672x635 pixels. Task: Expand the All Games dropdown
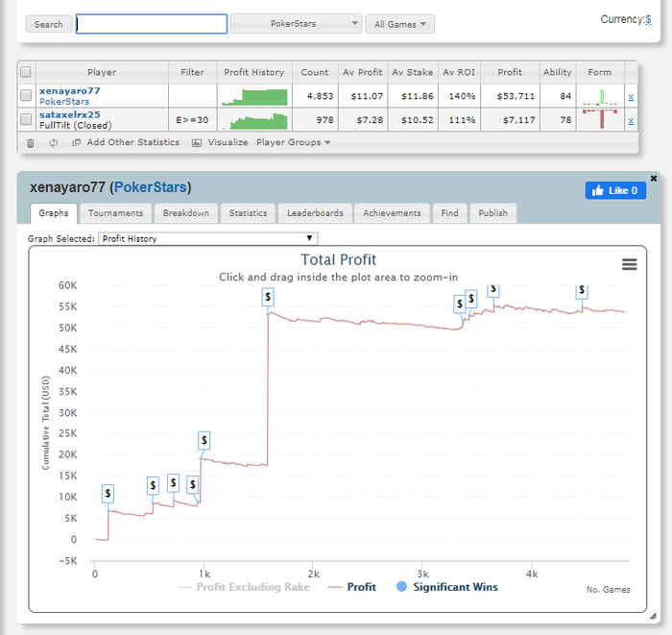click(x=400, y=24)
